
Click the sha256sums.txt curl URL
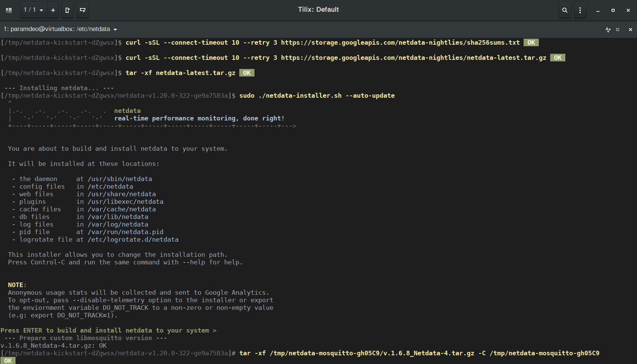[x=400, y=42]
